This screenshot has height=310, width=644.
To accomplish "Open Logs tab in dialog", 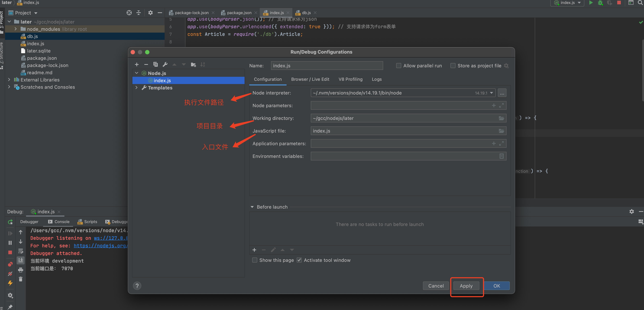I will point(376,79).
